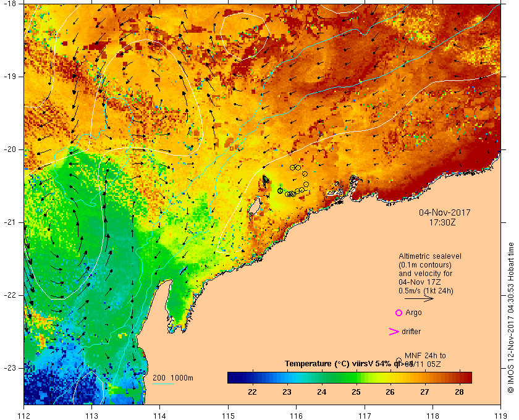Click the colorbar tick label 24
Viewport: 519px width, 420px height.
321,392
